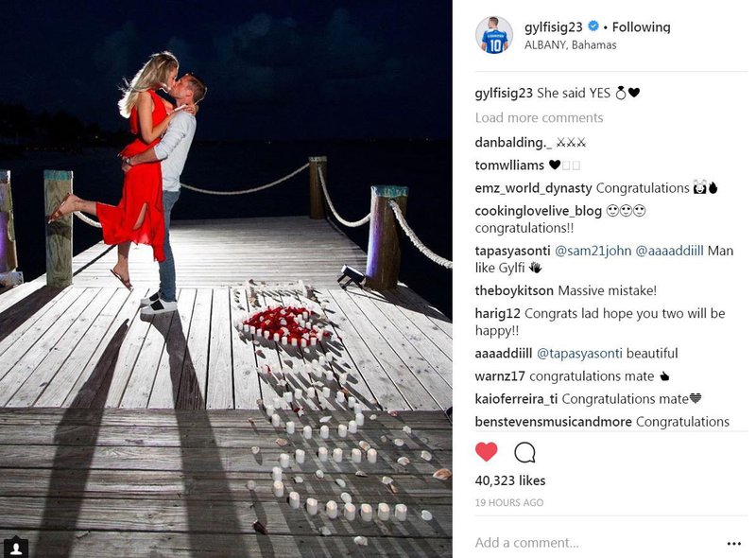Click the engagement photo
This screenshot has width=756, height=558.
(226, 279)
